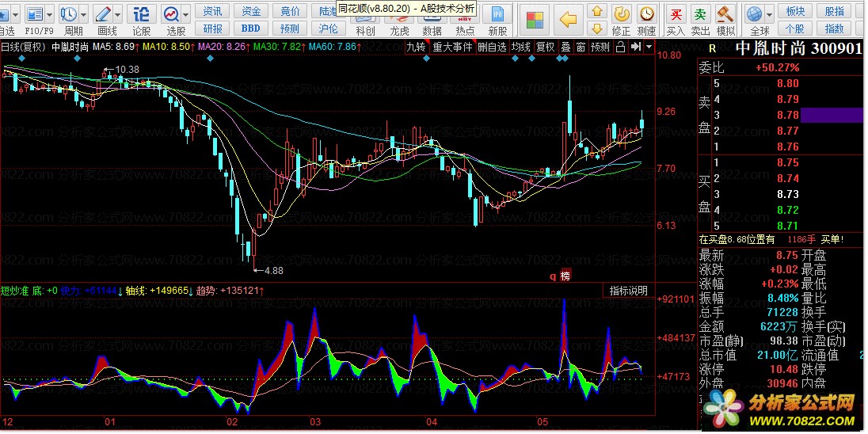The image size is (868, 434).
Task: Open the 沪伦 tab
Action: click(x=329, y=29)
